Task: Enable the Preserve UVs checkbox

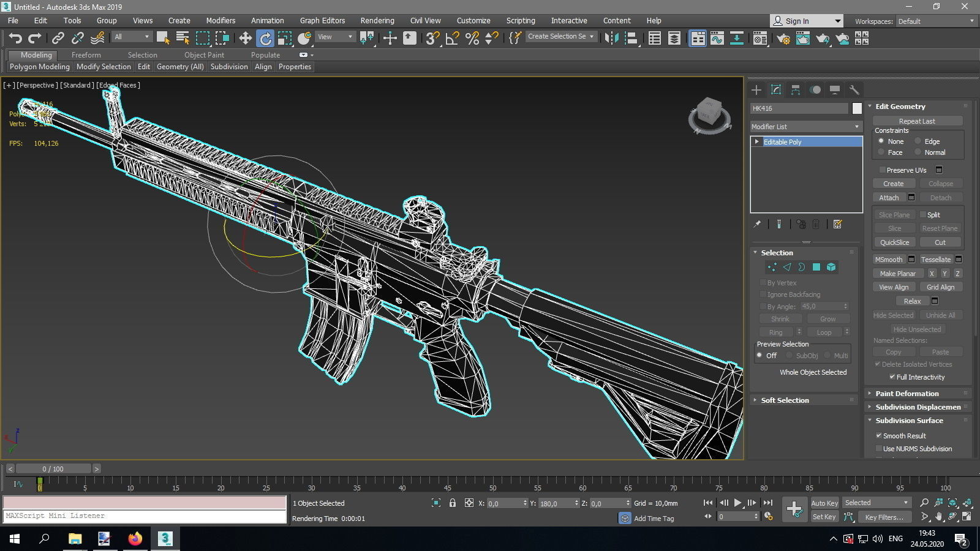Action: (x=882, y=170)
